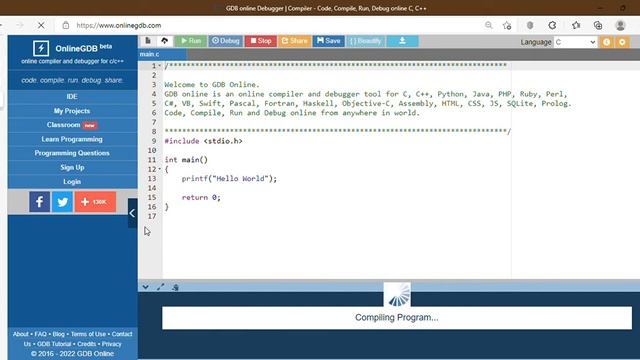
Task: Open the Terms of Use link
Action: 88,334
